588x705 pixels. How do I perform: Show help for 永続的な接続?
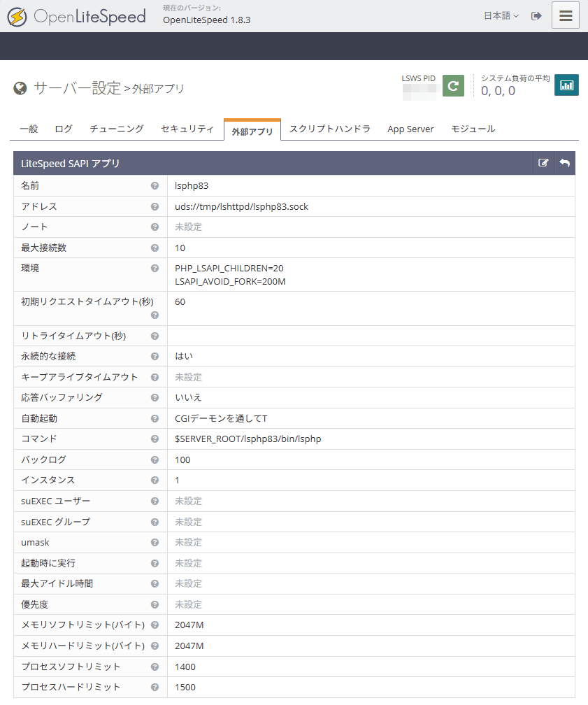point(155,357)
